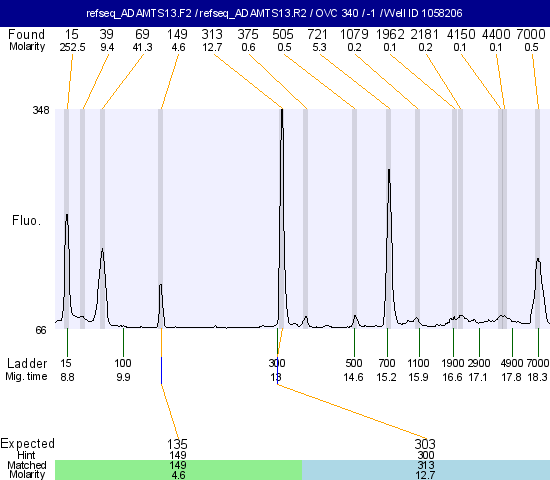Click migration time 17.8
The image size is (550, 480).
point(511,377)
